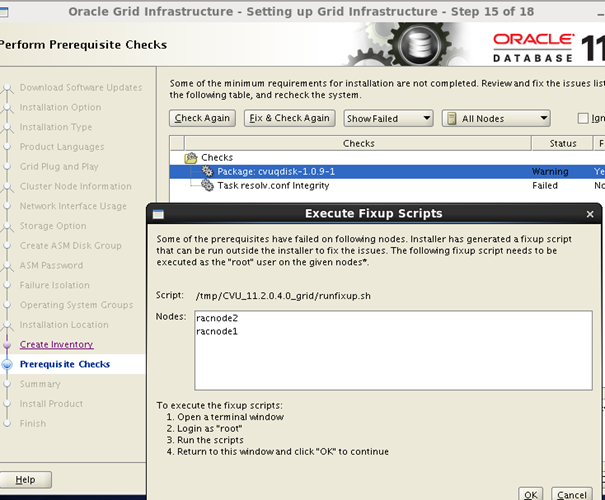Click gear icon for Package cvuqdisk row
Viewport: 605px width, 500px height.
click(x=207, y=171)
